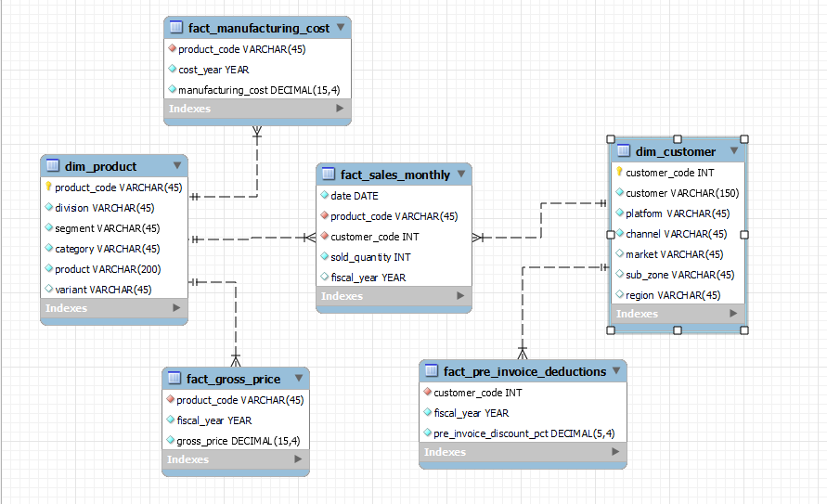
Task: Collapse the dim_customer table with its header arrow
Action: (734, 150)
